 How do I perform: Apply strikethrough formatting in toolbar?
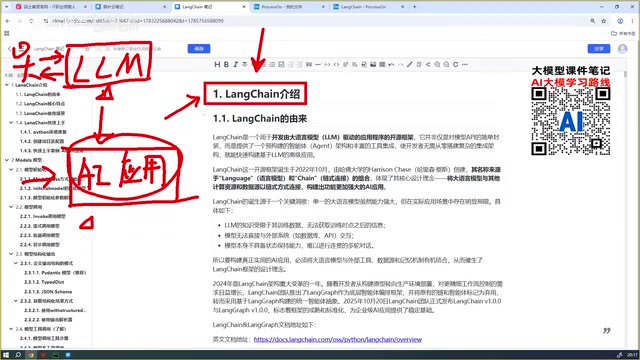[244, 64]
